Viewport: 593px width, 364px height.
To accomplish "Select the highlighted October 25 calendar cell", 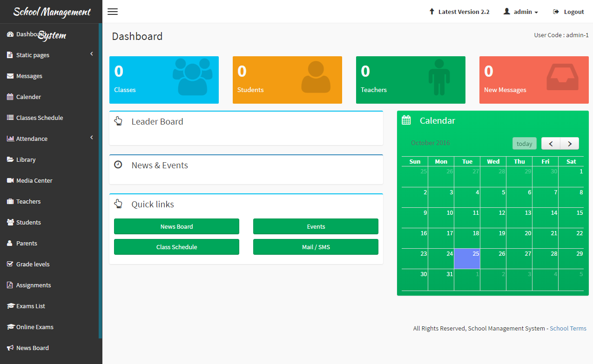I will click(467, 258).
